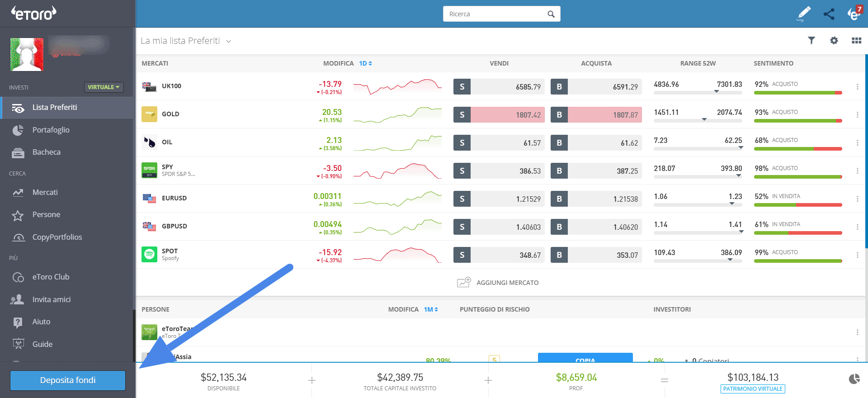
Task: Open the compose post pencil icon
Action: coord(804,14)
